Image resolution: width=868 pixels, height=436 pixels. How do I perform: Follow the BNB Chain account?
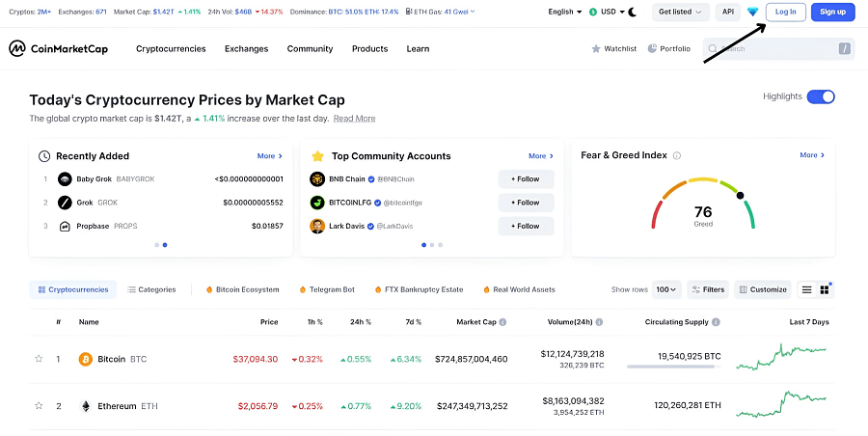pyautogui.click(x=526, y=179)
